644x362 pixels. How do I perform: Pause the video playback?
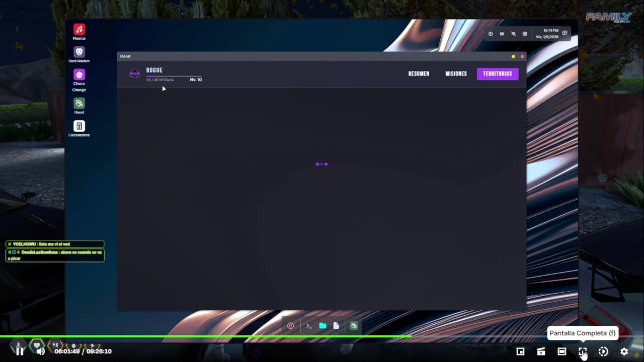[19, 351]
